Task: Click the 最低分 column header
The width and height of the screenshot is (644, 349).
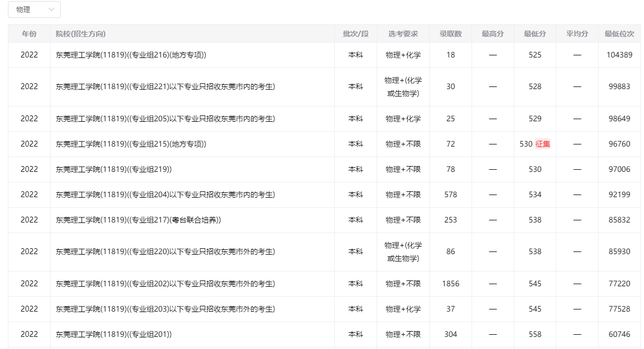Action: click(534, 33)
